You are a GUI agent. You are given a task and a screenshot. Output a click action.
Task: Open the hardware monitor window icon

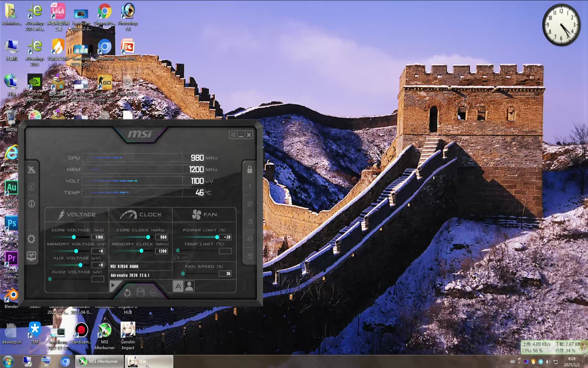coord(31,256)
